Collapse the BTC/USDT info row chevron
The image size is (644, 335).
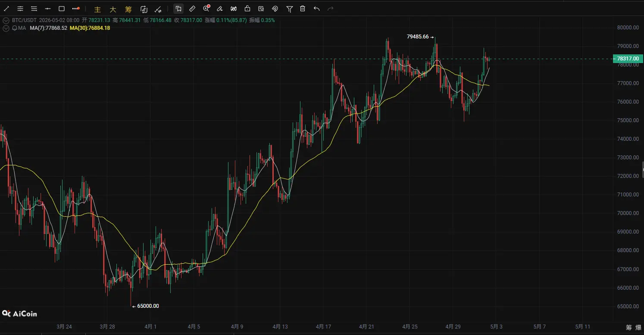coord(6,20)
